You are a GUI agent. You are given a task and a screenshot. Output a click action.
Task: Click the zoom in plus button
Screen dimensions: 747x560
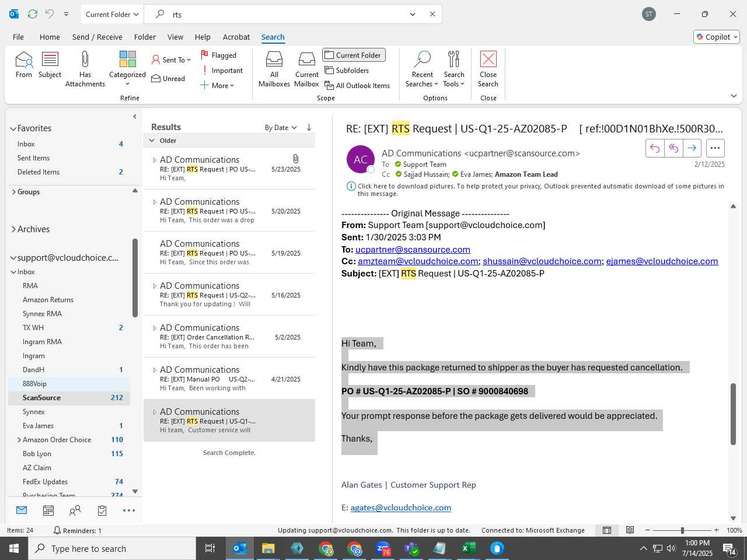coord(716,530)
